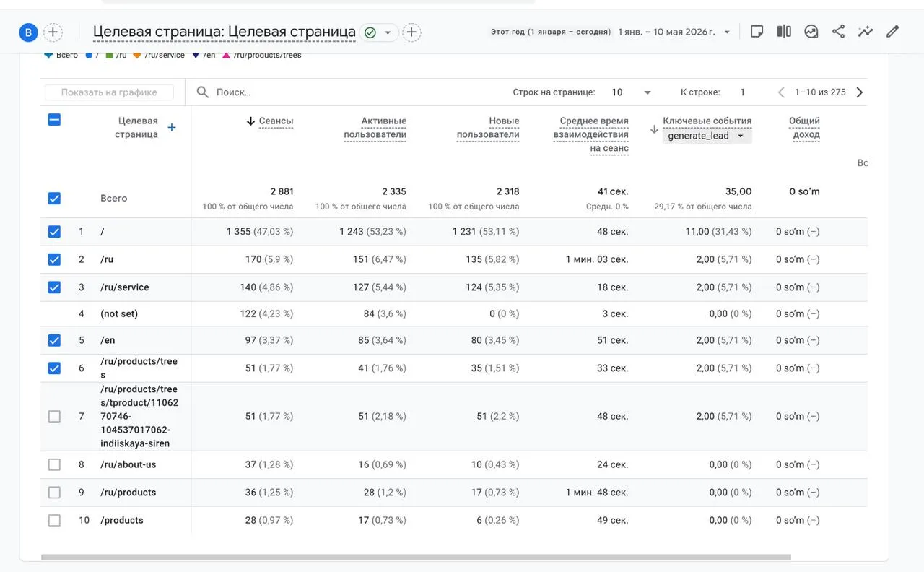Sort by Общий доход column header
This screenshot has width=924, height=572.
[804, 128]
